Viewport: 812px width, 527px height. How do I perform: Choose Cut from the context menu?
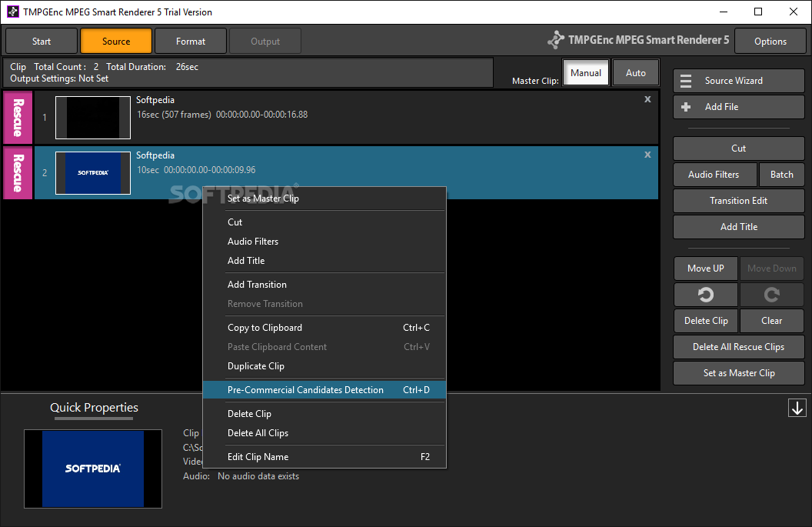pyautogui.click(x=324, y=222)
